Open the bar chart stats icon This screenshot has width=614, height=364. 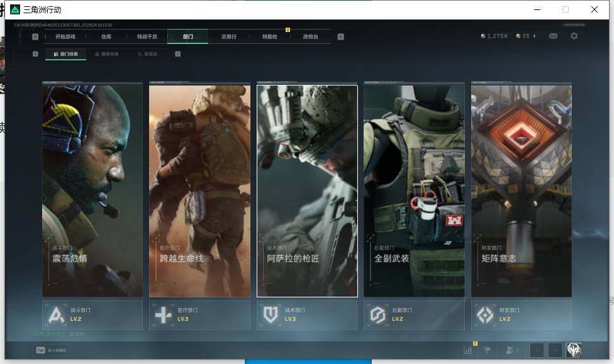(x=467, y=350)
